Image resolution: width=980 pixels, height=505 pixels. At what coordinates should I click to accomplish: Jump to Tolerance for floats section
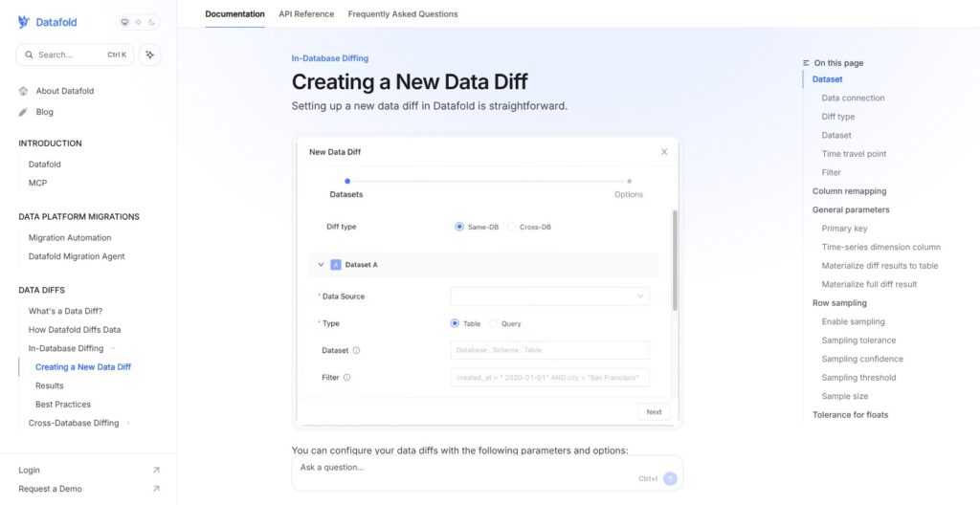pos(850,415)
